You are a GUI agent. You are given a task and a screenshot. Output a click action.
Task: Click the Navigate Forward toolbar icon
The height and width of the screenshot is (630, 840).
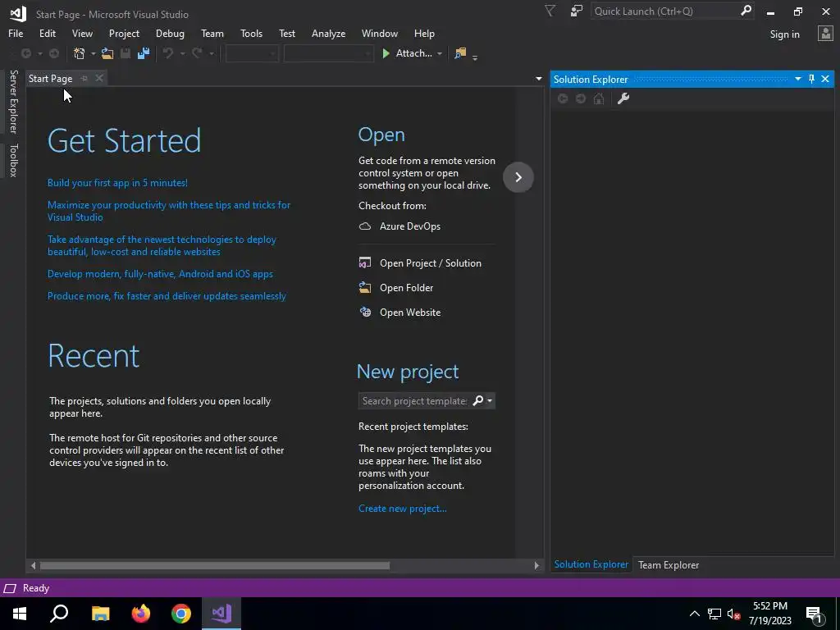pos(54,53)
